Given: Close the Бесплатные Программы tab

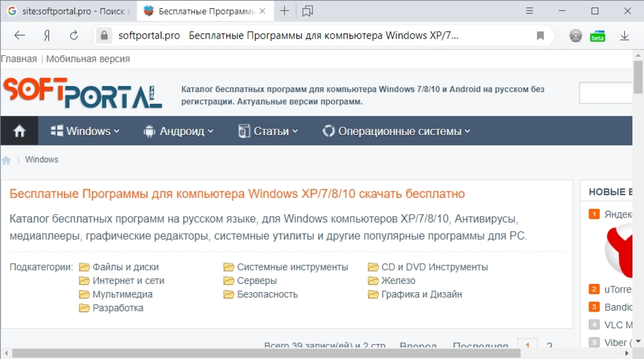Looking at the screenshot, I should pyautogui.click(x=262, y=11).
